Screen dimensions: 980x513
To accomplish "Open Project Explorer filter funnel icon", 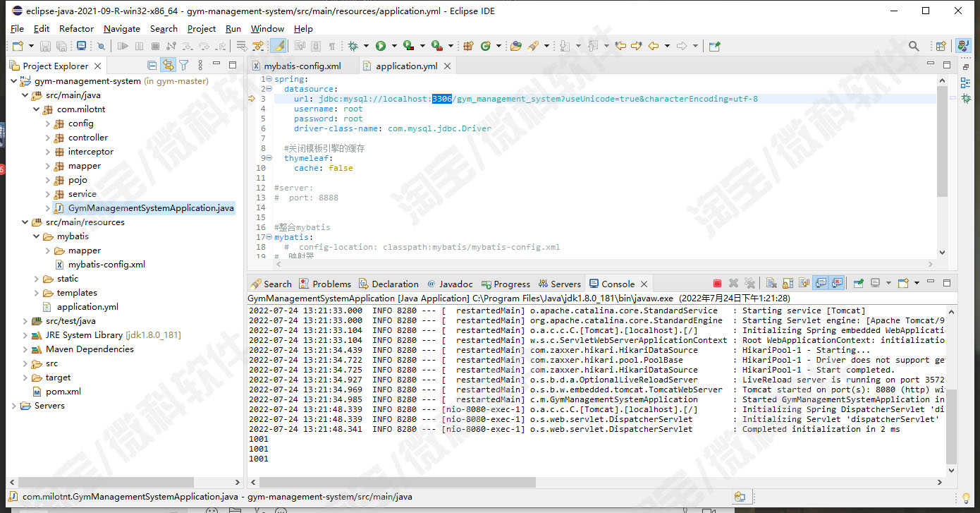I will pos(184,65).
